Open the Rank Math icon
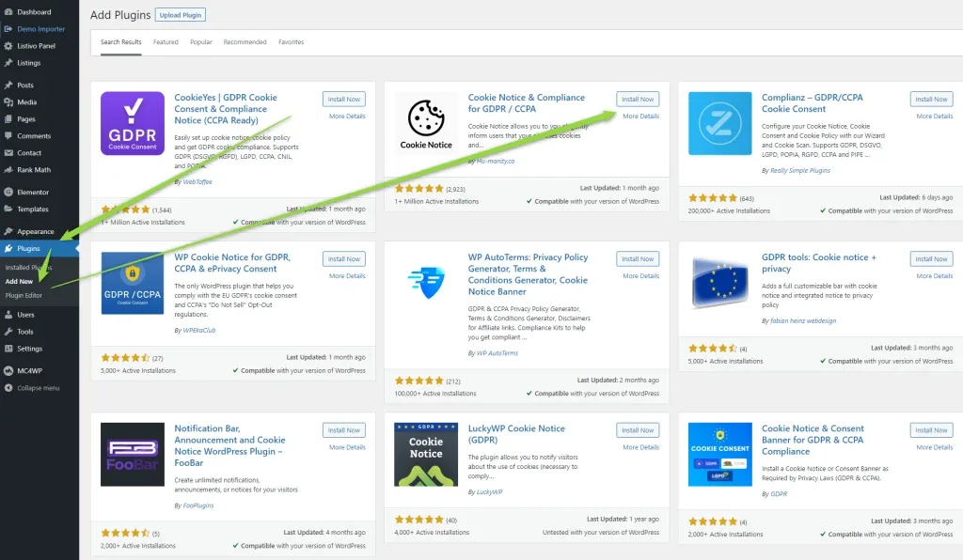The width and height of the screenshot is (963, 560). (8, 170)
